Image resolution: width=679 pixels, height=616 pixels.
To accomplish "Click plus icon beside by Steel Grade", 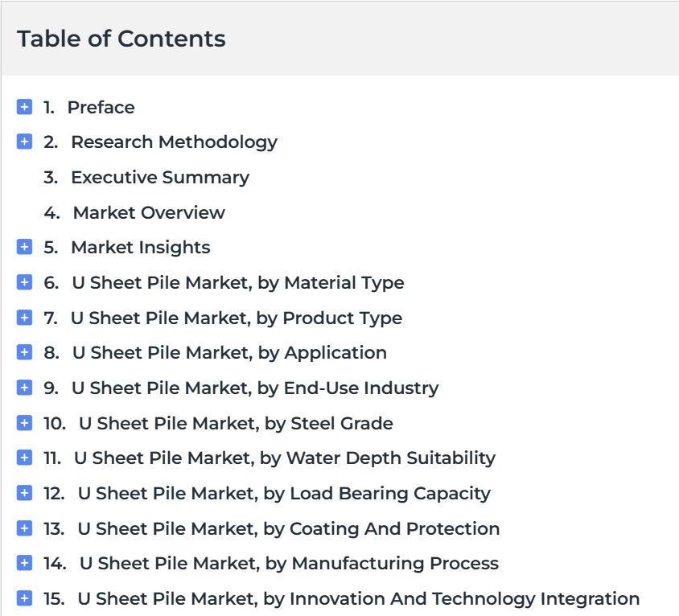I will click(24, 423).
